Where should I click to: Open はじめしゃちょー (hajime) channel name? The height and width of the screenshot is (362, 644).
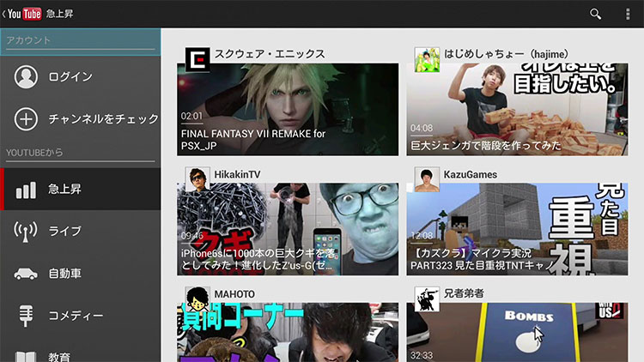point(506,54)
